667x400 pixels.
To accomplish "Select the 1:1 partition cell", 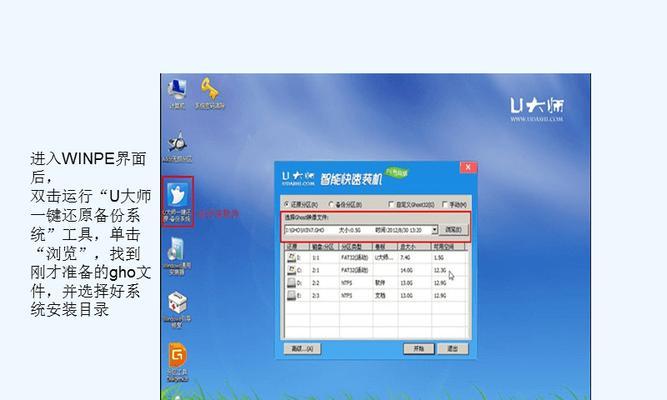I will click(x=316, y=258).
